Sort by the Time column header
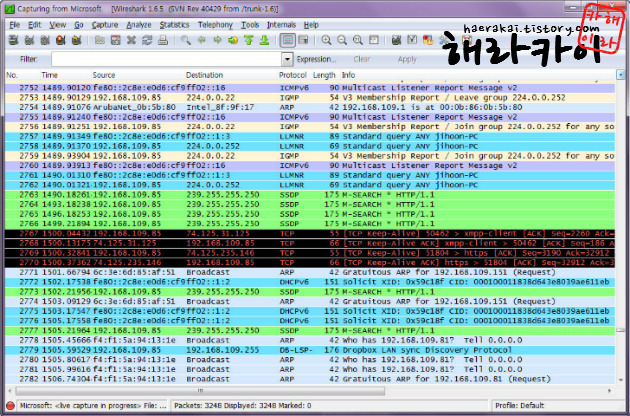This screenshot has height=416, width=630. click(x=49, y=75)
